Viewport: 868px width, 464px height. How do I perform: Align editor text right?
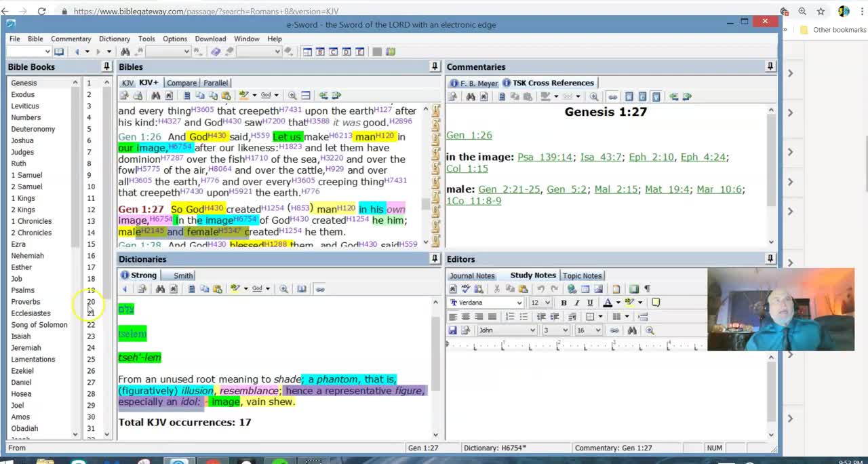pos(479,317)
